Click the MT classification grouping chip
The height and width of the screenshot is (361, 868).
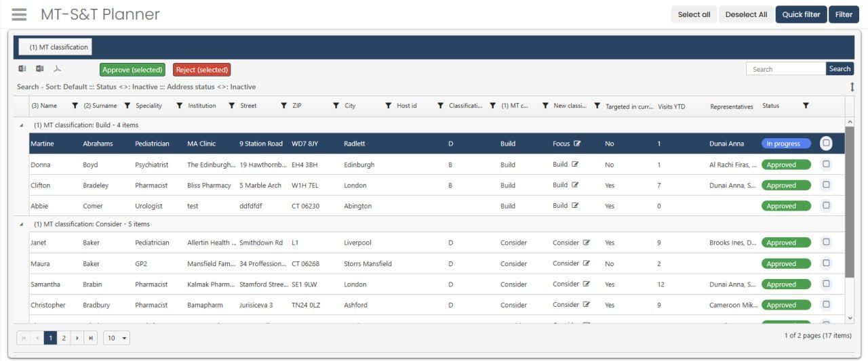(x=54, y=47)
